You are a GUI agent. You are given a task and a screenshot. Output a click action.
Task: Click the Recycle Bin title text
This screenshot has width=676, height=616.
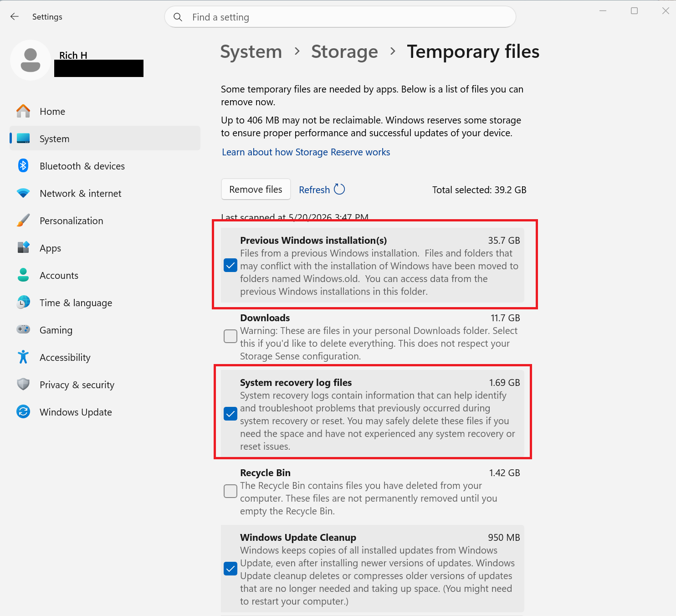click(x=266, y=472)
